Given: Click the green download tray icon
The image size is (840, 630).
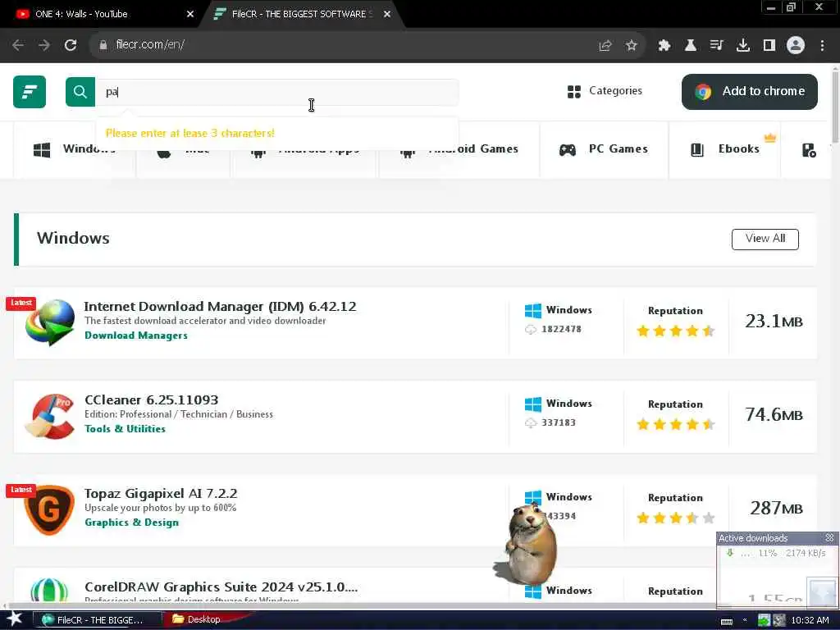Looking at the screenshot, I should coord(764,620).
